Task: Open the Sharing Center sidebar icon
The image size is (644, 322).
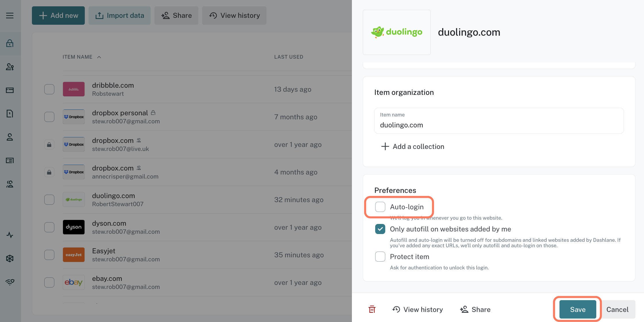Action: (10, 184)
